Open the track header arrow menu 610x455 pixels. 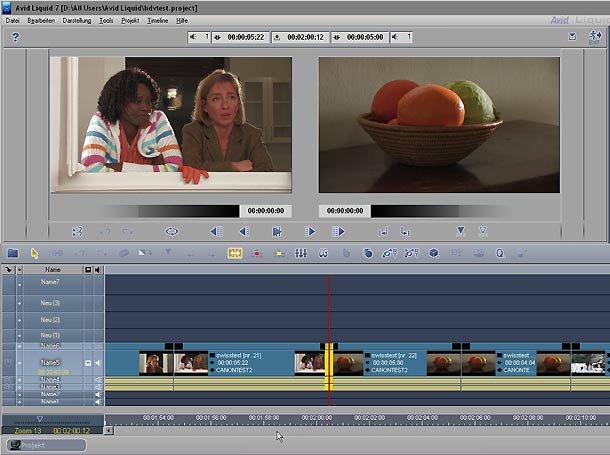point(10,270)
